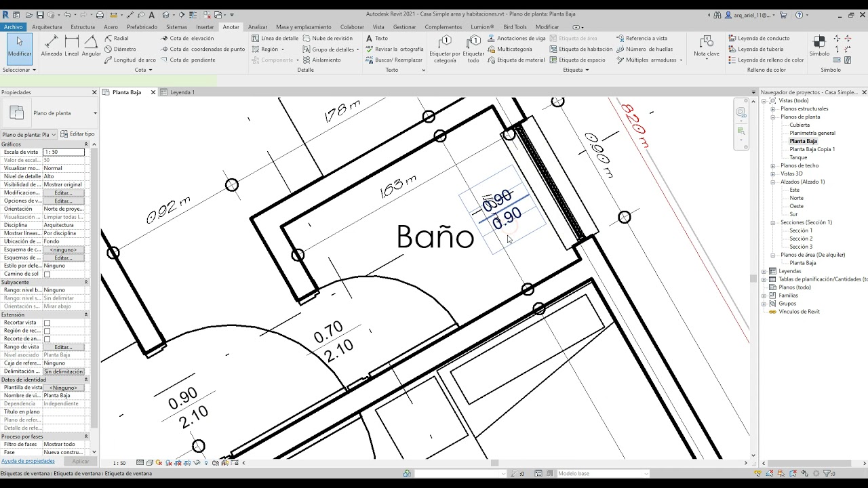Click Etiquetar todo tool
This screenshot has width=868, height=488.
pyautogui.click(x=473, y=49)
